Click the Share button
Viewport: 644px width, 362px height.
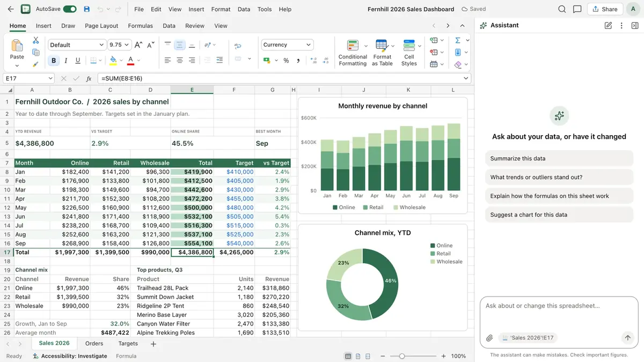coord(604,9)
